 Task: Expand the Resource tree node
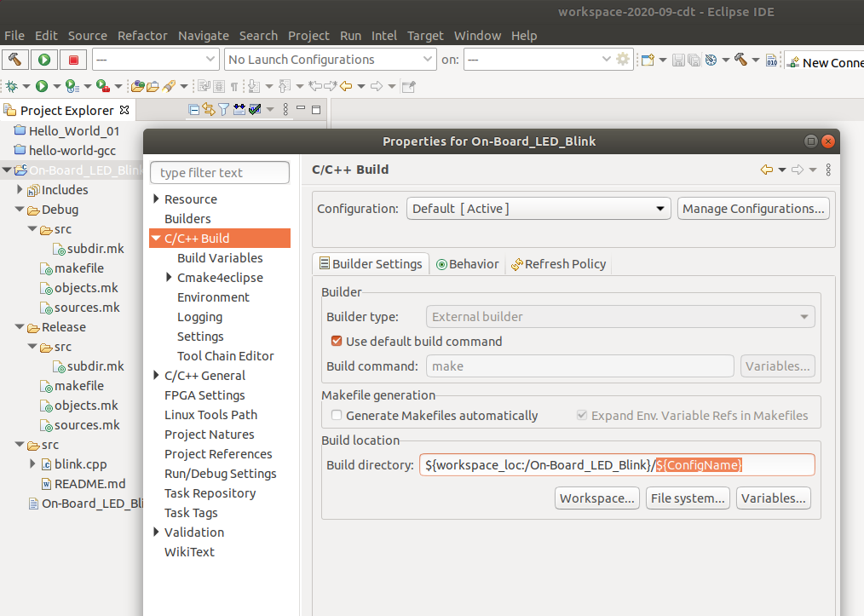tap(157, 199)
